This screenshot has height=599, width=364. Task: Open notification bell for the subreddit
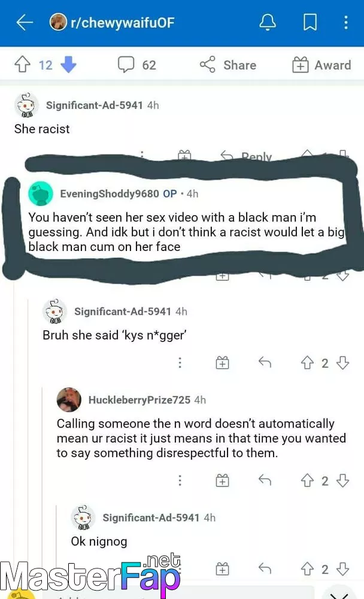[x=268, y=22]
